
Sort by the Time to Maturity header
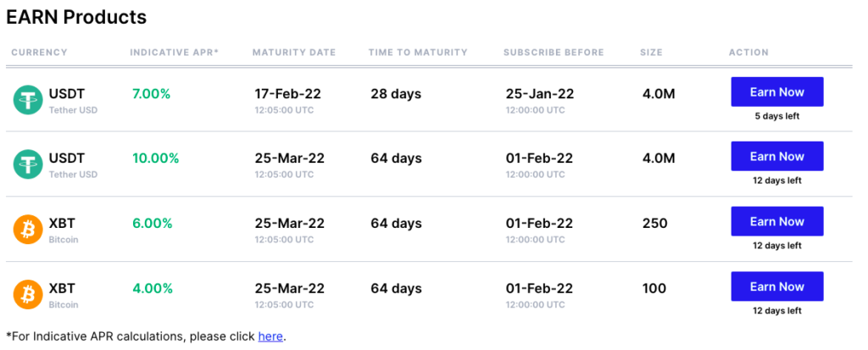point(418,53)
